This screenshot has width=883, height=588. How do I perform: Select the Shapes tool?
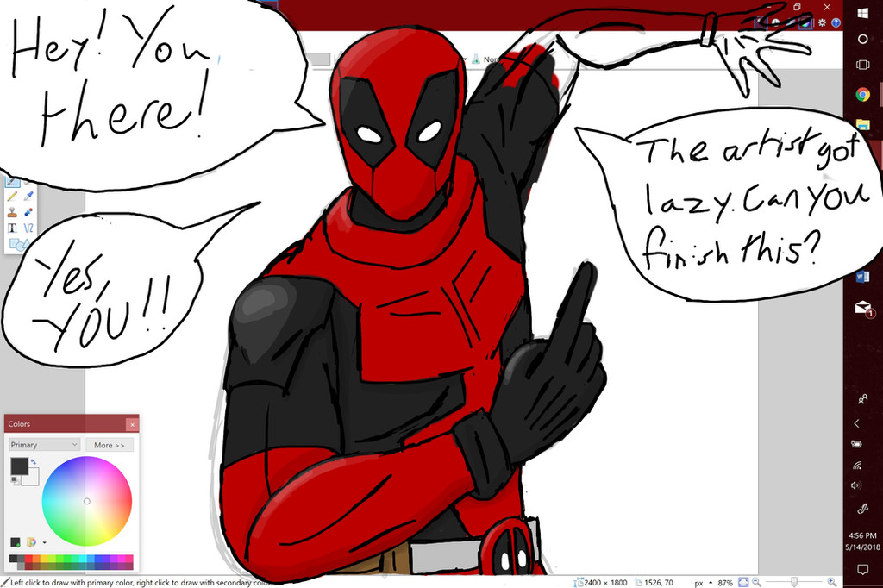(19, 245)
